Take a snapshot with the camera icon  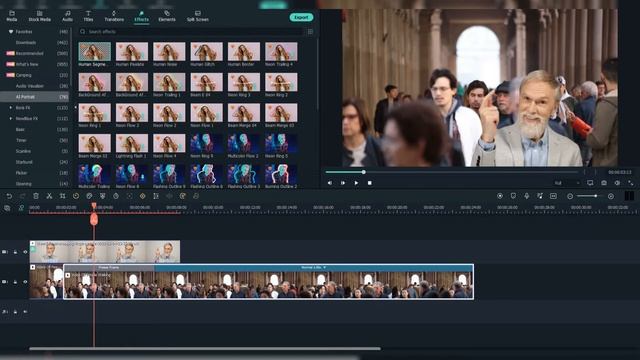[x=604, y=183]
